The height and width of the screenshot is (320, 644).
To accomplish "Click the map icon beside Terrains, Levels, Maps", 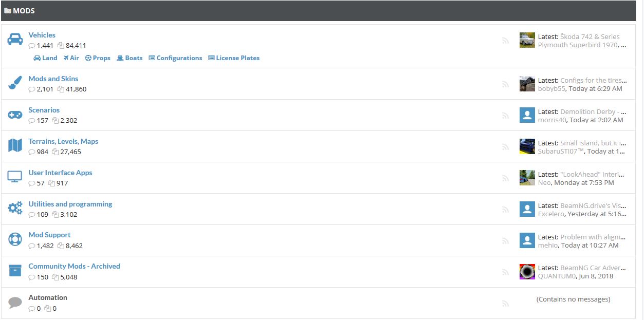I will [15, 146].
